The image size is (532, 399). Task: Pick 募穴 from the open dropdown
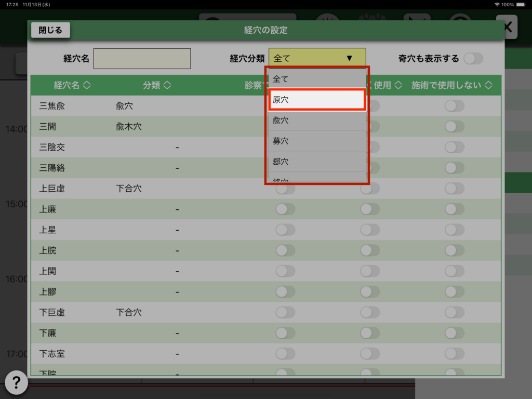click(317, 141)
